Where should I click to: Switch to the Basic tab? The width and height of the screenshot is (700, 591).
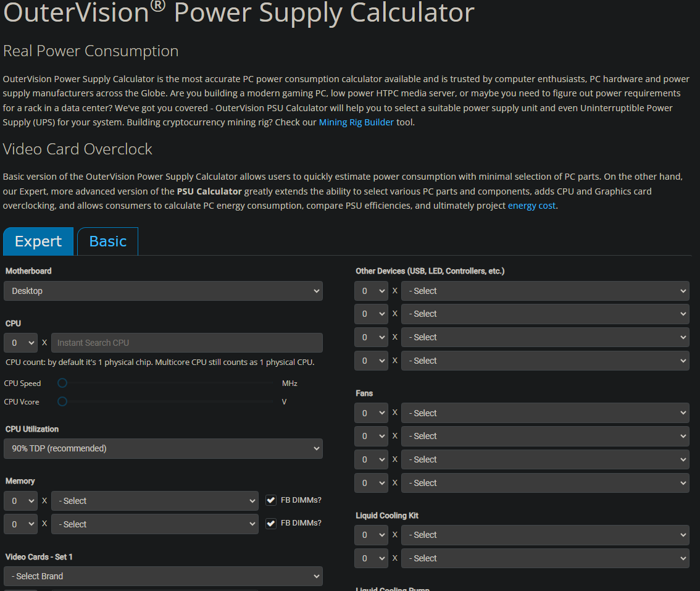pos(107,241)
